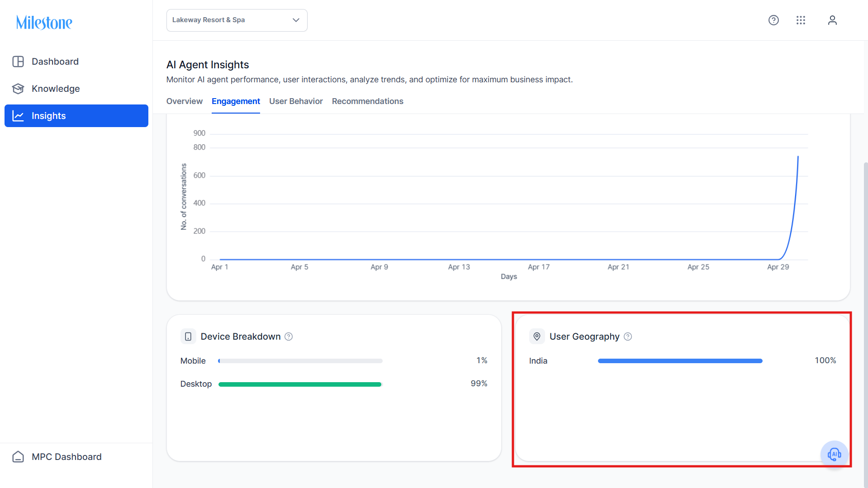The height and width of the screenshot is (488, 868).
Task: Click the Apr 21 axis label
Action: click(618, 267)
